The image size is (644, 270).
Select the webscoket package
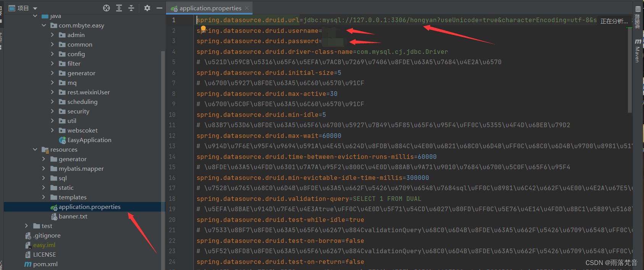[82, 130]
